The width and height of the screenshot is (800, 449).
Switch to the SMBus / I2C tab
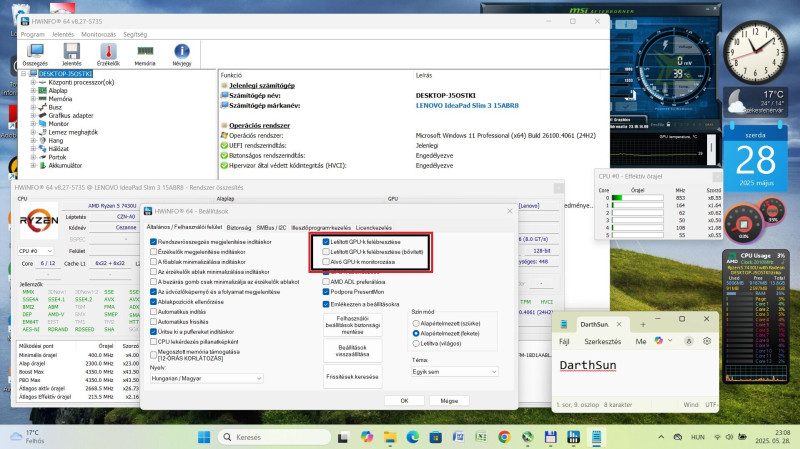click(271, 228)
